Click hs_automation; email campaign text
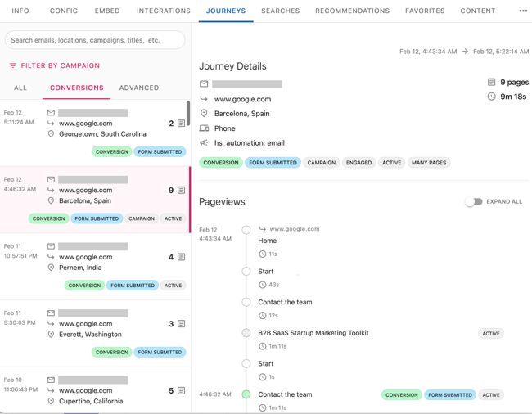Image resolution: width=532 pixels, height=414 pixels. 250,143
